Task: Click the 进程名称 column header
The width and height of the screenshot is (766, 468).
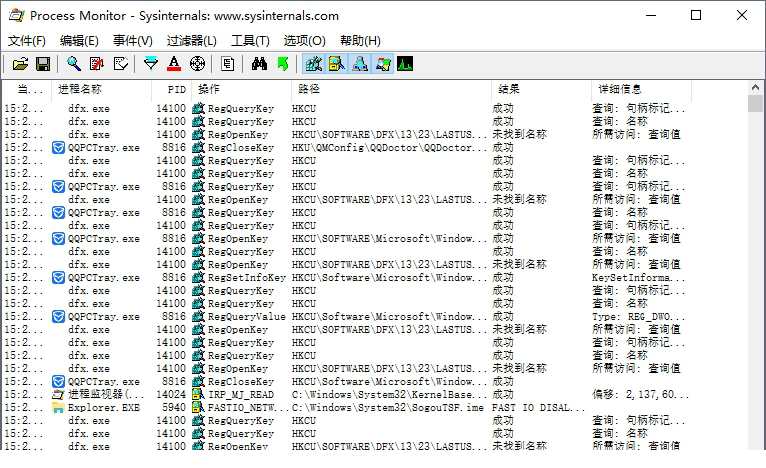Action: coord(101,89)
